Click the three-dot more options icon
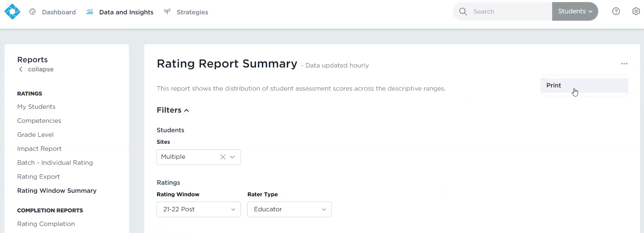Viewport: 644px width, 233px height. (x=624, y=64)
